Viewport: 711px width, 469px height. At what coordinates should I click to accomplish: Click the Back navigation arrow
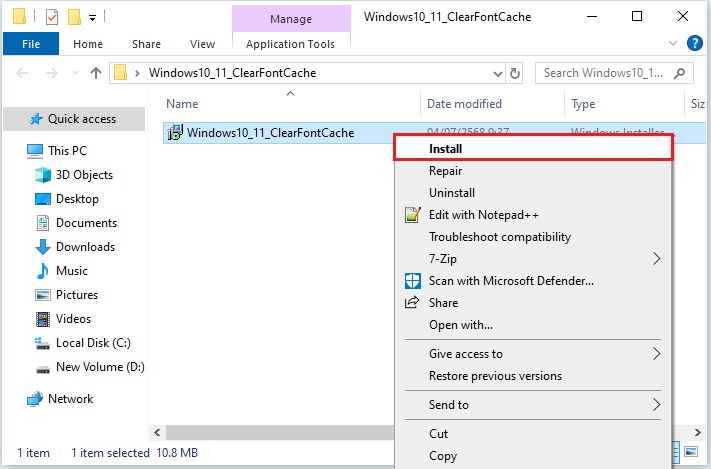coord(22,73)
